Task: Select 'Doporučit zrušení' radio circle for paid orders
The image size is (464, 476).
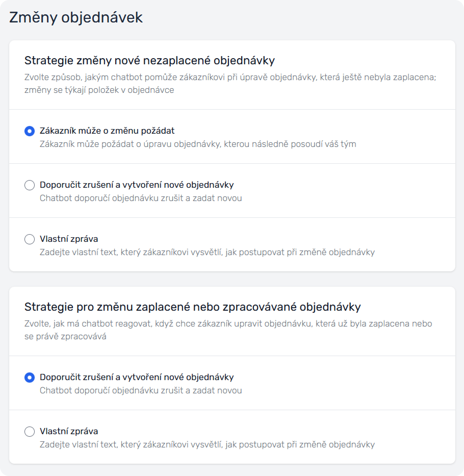Action: point(30,378)
